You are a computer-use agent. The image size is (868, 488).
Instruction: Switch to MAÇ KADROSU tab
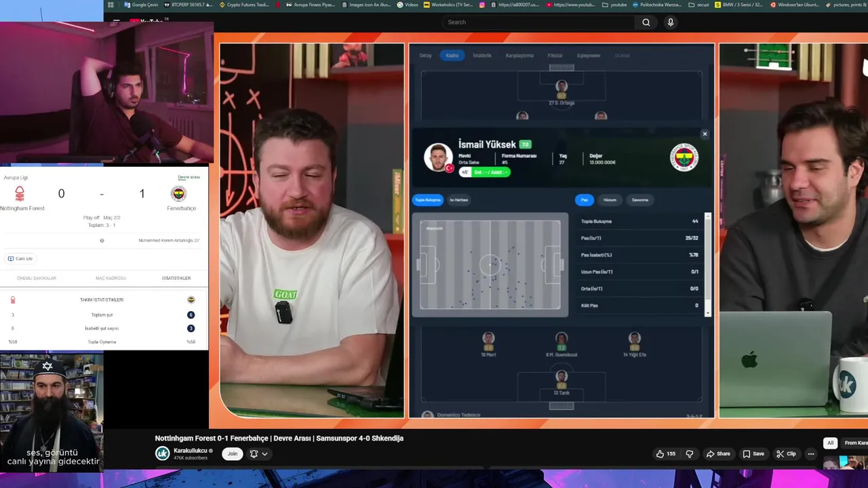(x=111, y=278)
